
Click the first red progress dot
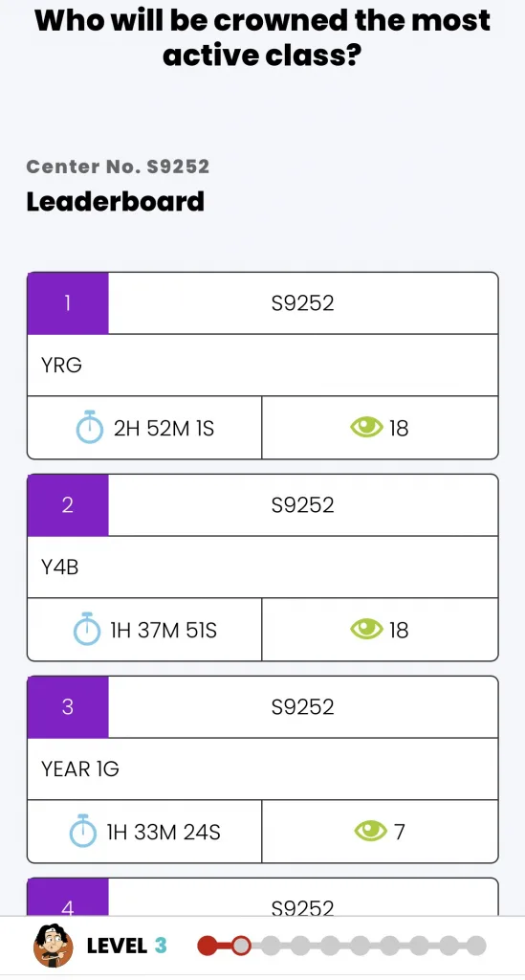tap(208, 946)
